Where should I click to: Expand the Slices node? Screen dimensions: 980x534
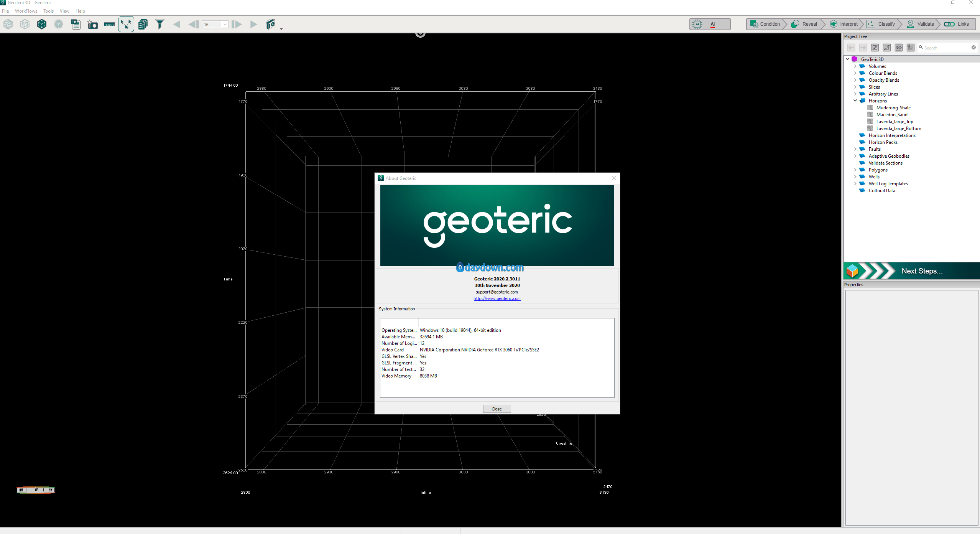tap(855, 87)
